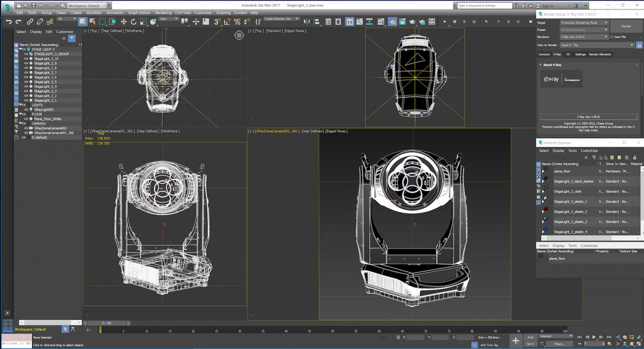Activate the Unlink Selection tool
Screen dimensions: 644x349
40,21
